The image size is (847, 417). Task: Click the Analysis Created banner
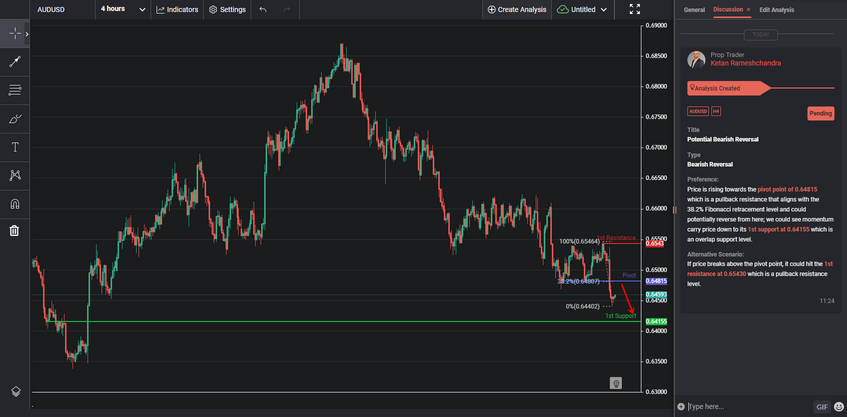[x=727, y=88]
